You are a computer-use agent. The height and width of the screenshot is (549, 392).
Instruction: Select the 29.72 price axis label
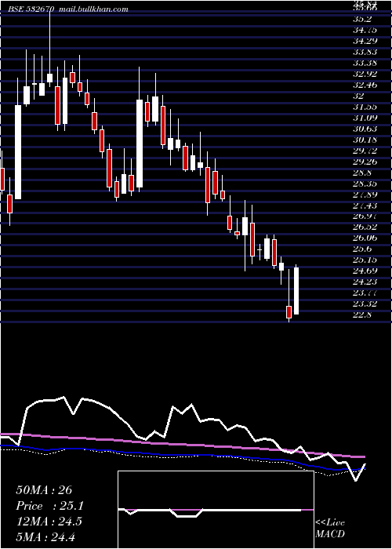[365, 151]
